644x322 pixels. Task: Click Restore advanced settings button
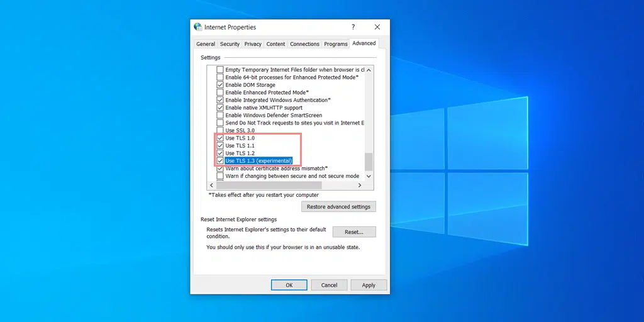tap(338, 206)
